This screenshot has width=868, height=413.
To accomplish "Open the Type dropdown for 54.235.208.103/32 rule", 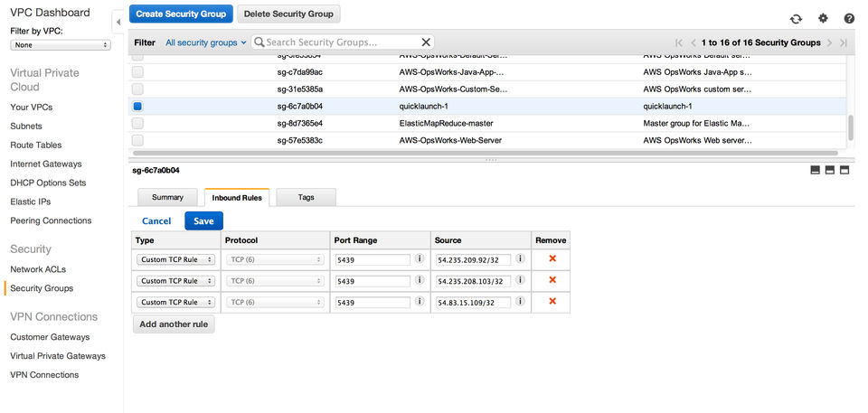I will (176, 281).
